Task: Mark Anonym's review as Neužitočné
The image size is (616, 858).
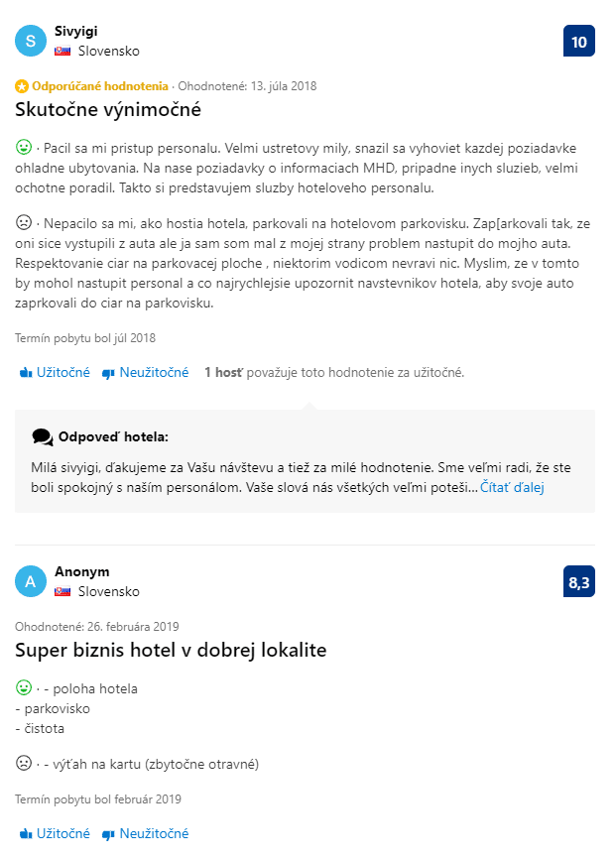Action: pos(146,834)
